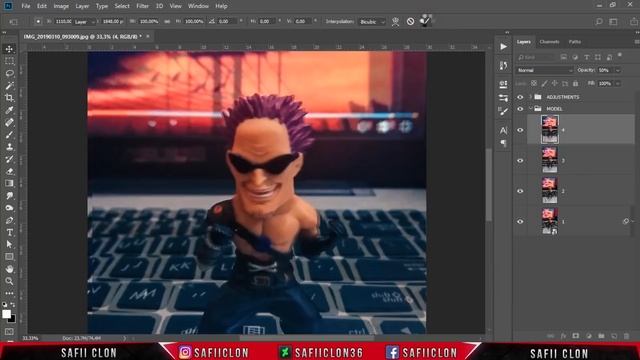Click the rotation angle field

click(x=227, y=21)
